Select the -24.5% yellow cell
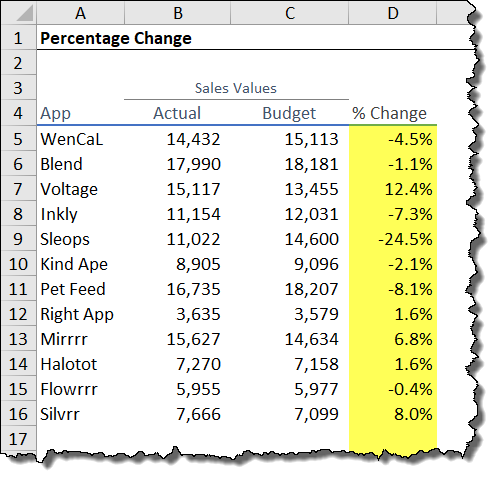 393,239
